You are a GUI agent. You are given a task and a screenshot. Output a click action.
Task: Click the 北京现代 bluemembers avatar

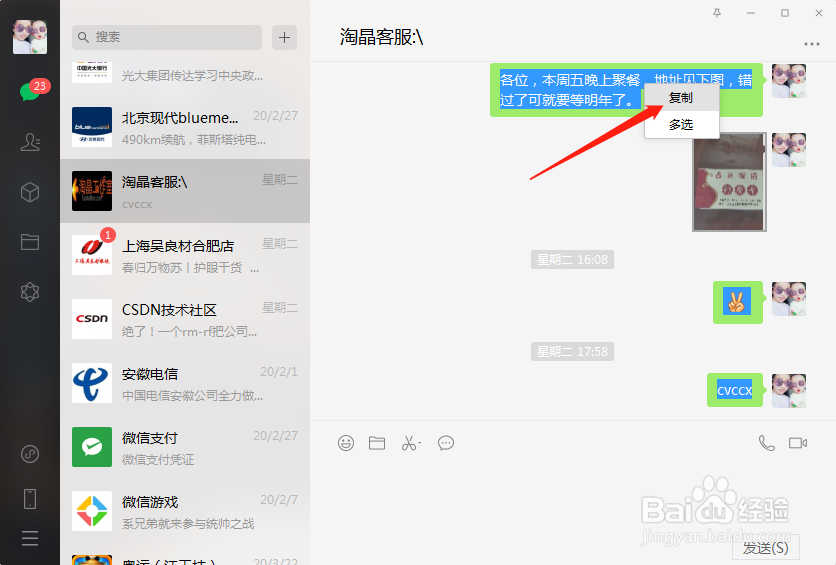[x=92, y=127]
